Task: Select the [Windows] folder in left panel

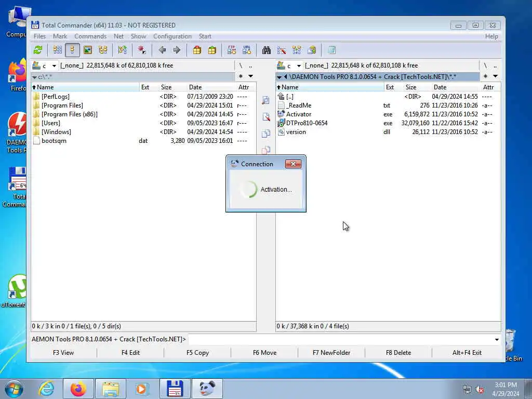Action: [143, 132]
